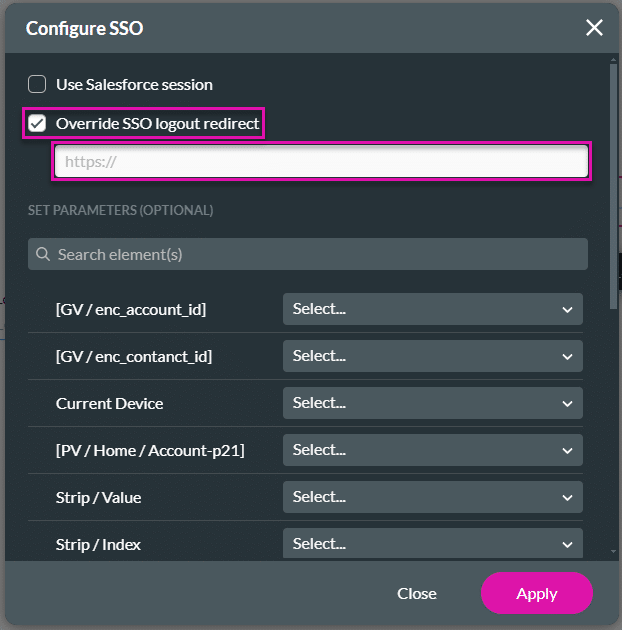Uncheck Override SSO logout redirect
622x630 pixels.
click(37, 123)
